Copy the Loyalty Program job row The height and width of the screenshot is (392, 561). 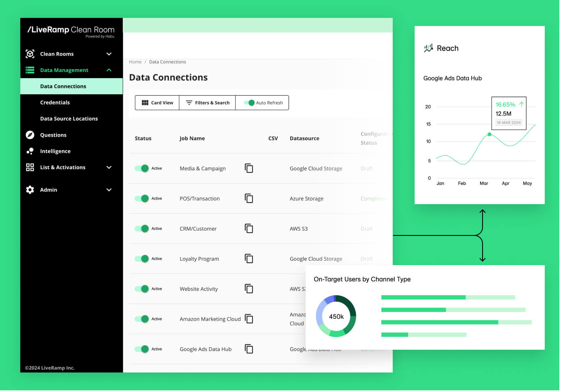pyautogui.click(x=249, y=259)
